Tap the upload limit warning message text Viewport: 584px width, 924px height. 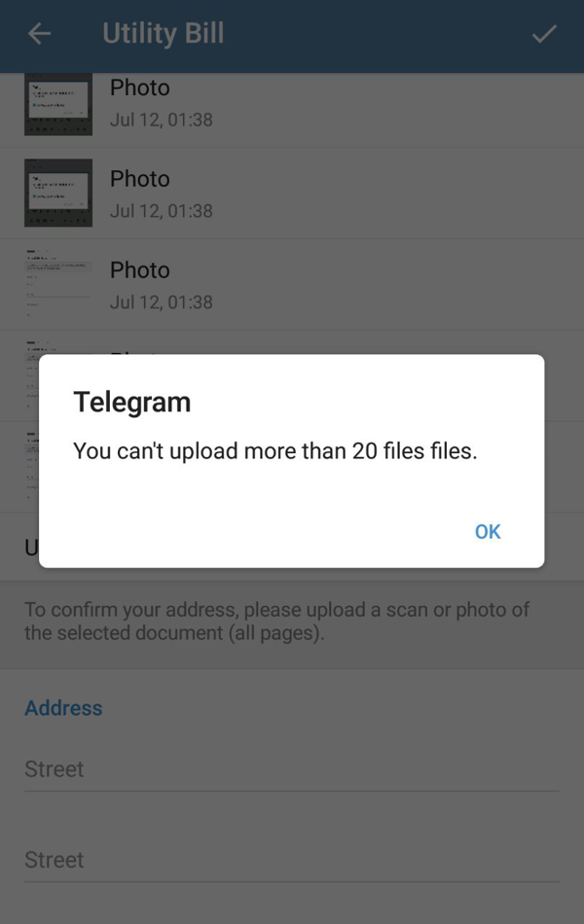pos(274,451)
